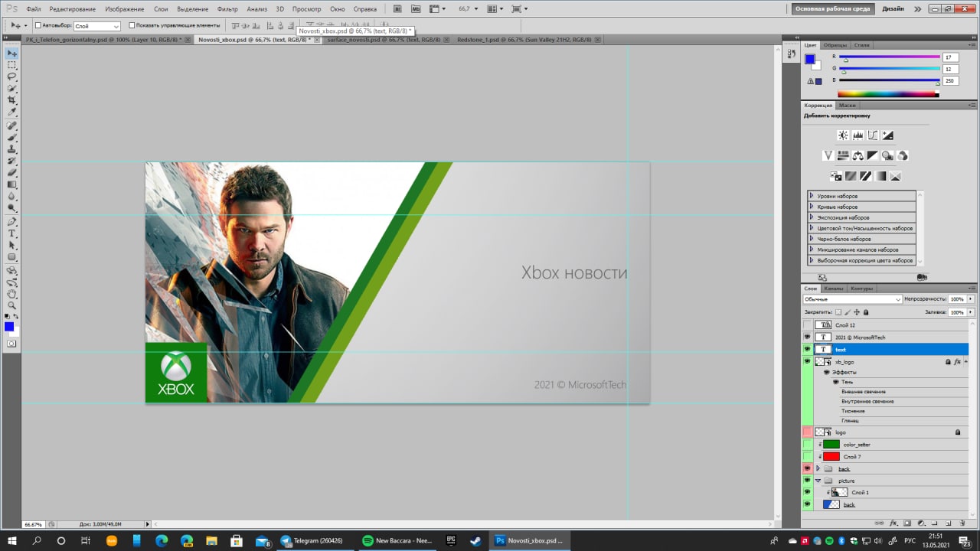Image resolution: width=980 pixels, height=551 pixels.
Task: Select the Eyedropper tool
Action: 12,112
